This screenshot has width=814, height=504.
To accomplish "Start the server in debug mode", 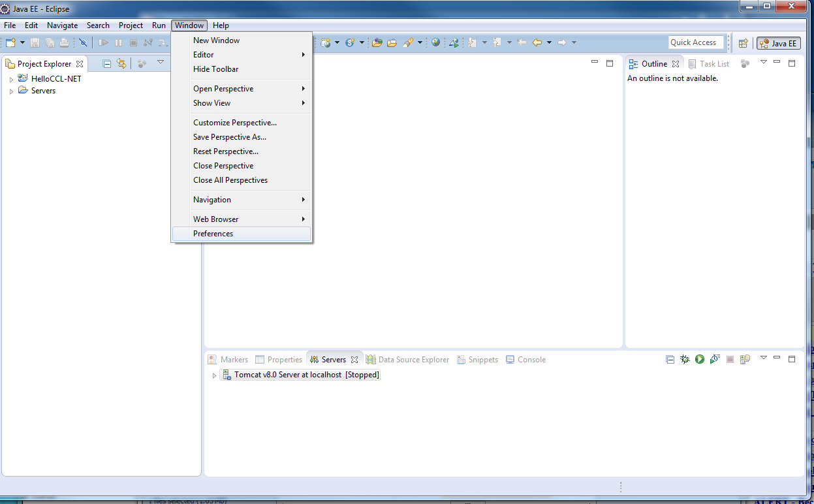I will 684,359.
